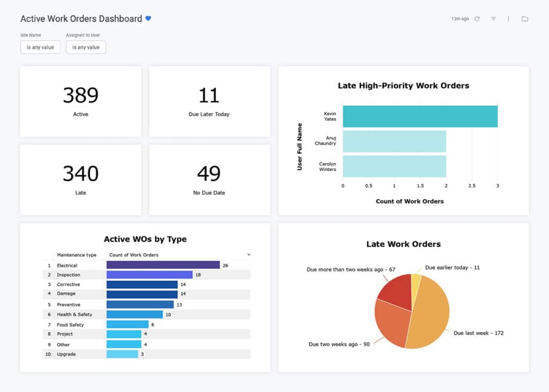Click Kevin Yates bar in chart
549x392 pixels.
[x=420, y=116]
